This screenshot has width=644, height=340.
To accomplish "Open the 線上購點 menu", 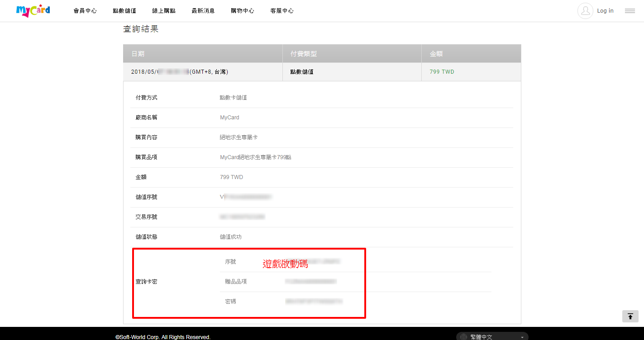I will pos(164,11).
